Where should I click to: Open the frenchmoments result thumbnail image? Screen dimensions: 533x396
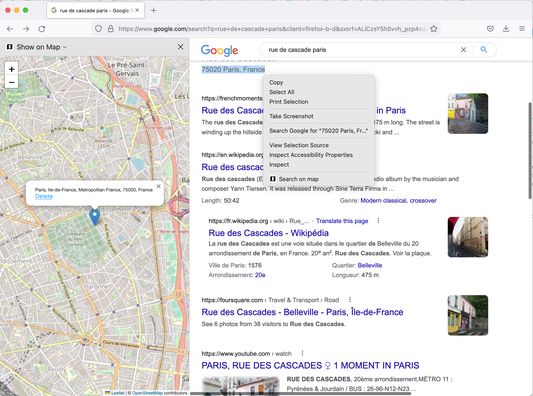point(468,114)
